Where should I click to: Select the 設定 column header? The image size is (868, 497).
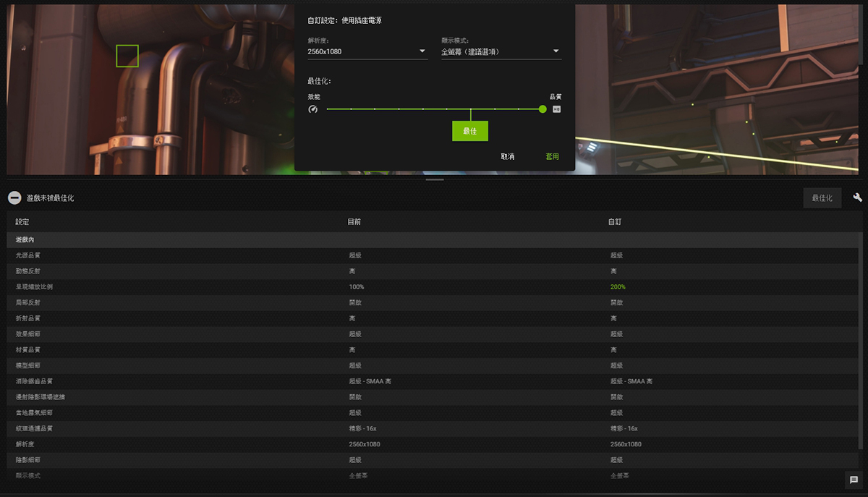[x=22, y=221]
